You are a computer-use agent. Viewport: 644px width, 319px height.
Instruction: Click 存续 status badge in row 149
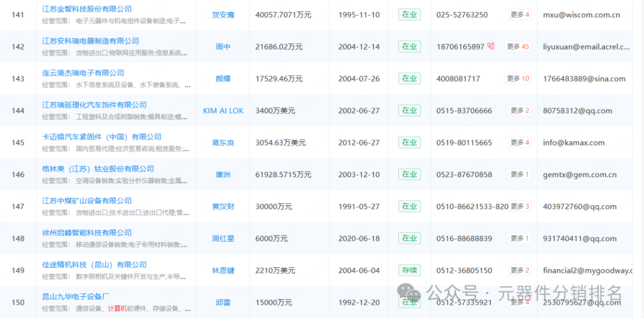click(410, 271)
